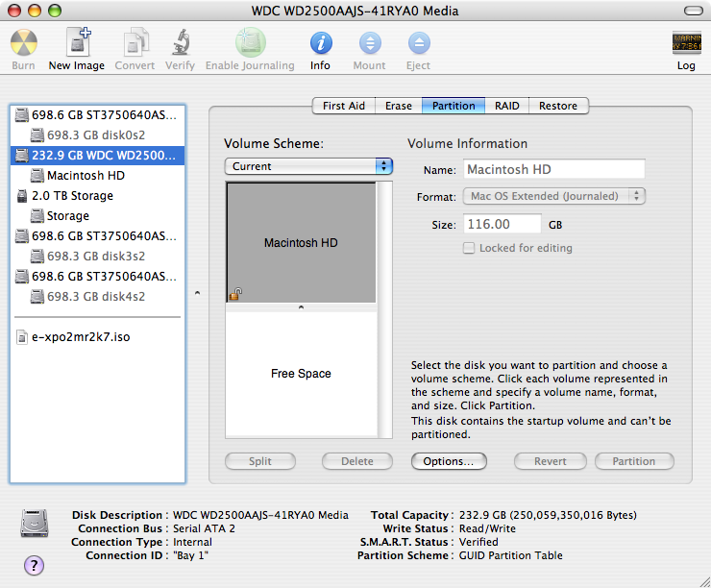Click the partition divider resize handle
This screenshot has width=711, height=588.
tap(301, 307)
